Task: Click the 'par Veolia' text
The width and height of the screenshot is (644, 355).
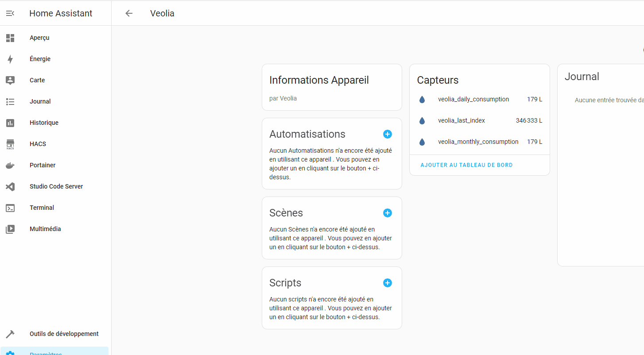Action: click(x=283, y=99)
